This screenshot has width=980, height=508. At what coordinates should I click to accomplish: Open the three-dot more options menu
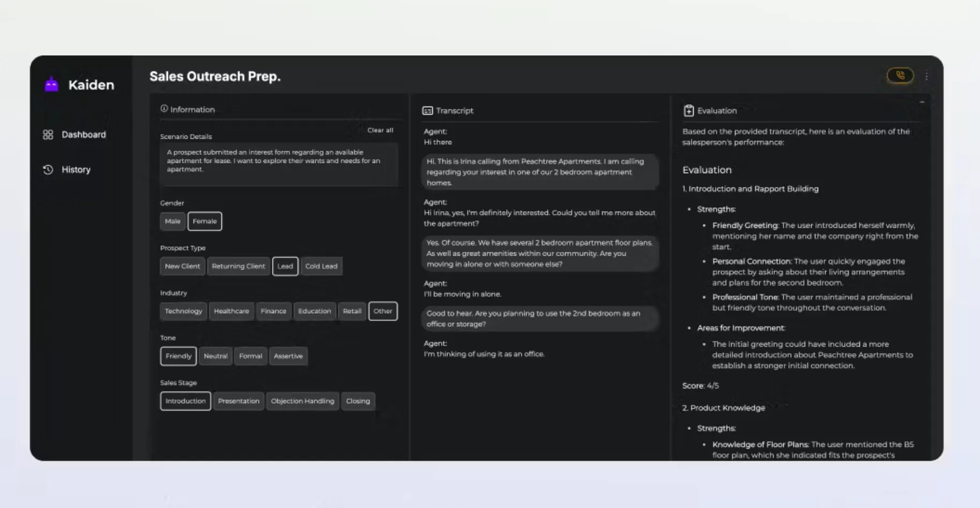tap(926, 76)
